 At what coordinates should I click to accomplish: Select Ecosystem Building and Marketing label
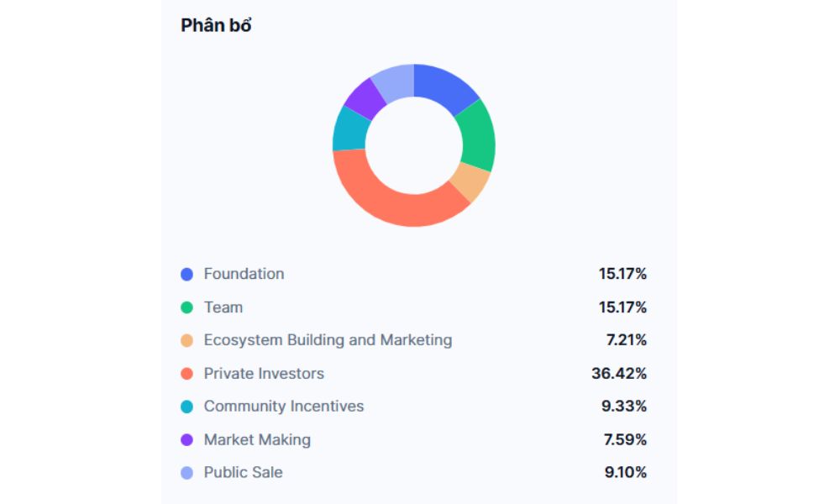(328, 340)
